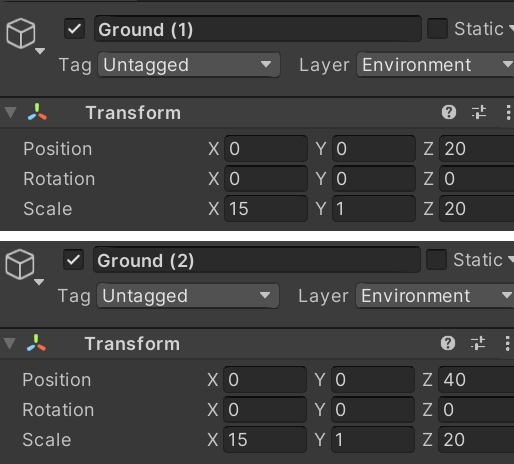Click Scale X field of Ground (1)
This screenshot has height=464, width=514.
(266, 209)
